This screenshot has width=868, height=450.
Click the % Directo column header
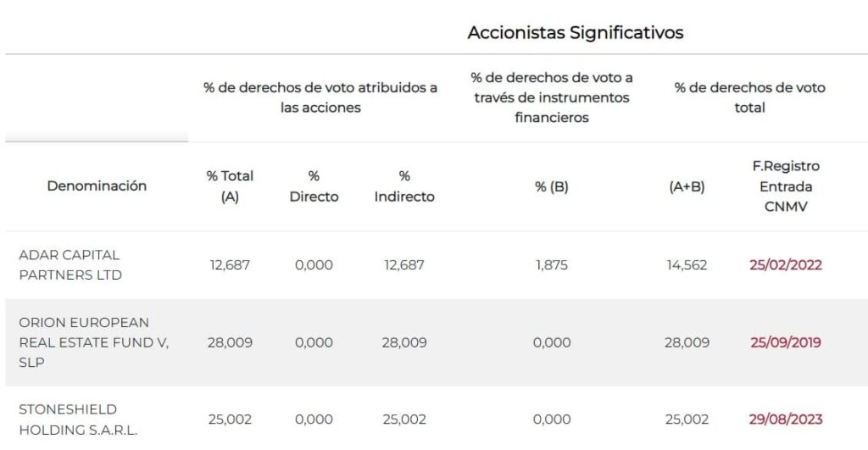pos(314,186)
